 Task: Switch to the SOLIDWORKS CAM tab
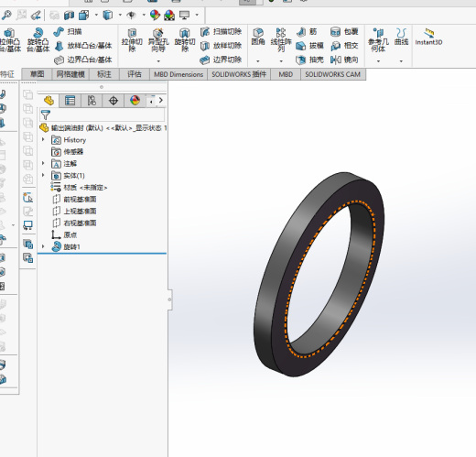[332, 74]
